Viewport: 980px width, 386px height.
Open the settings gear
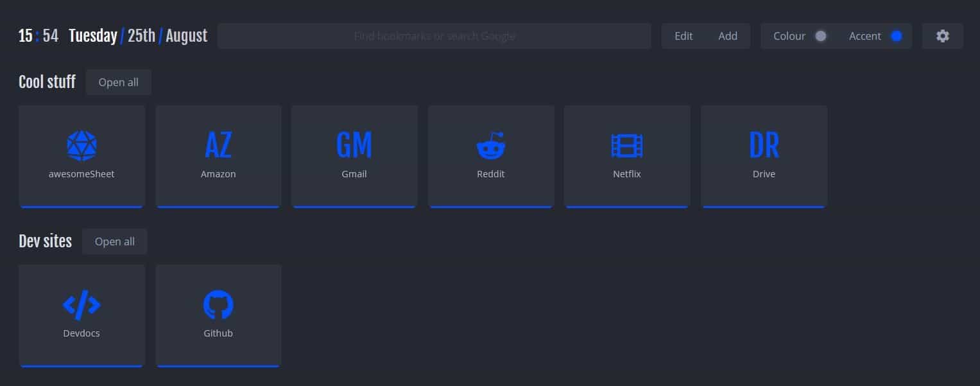point(942,36)
